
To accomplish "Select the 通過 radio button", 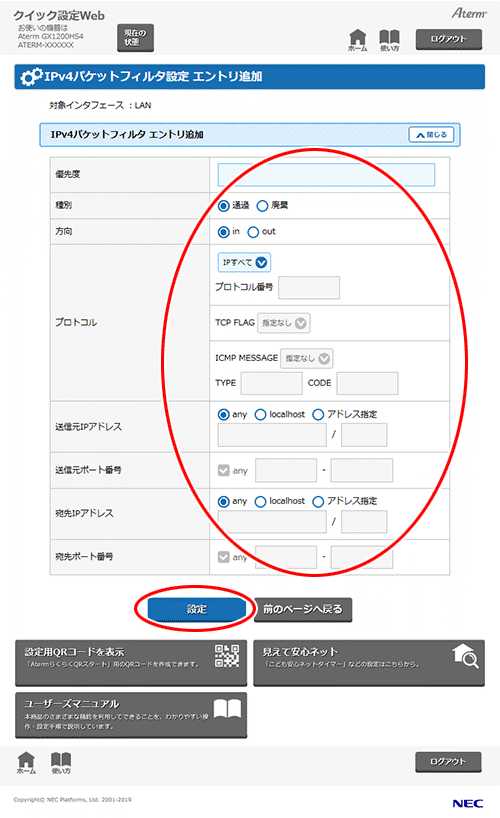I will coord(223,206).
